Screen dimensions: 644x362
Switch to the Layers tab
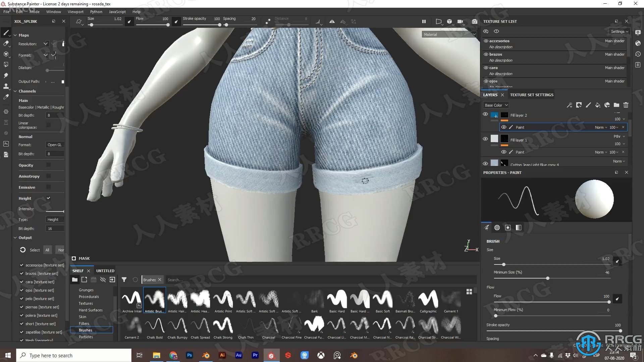point(490,94)
